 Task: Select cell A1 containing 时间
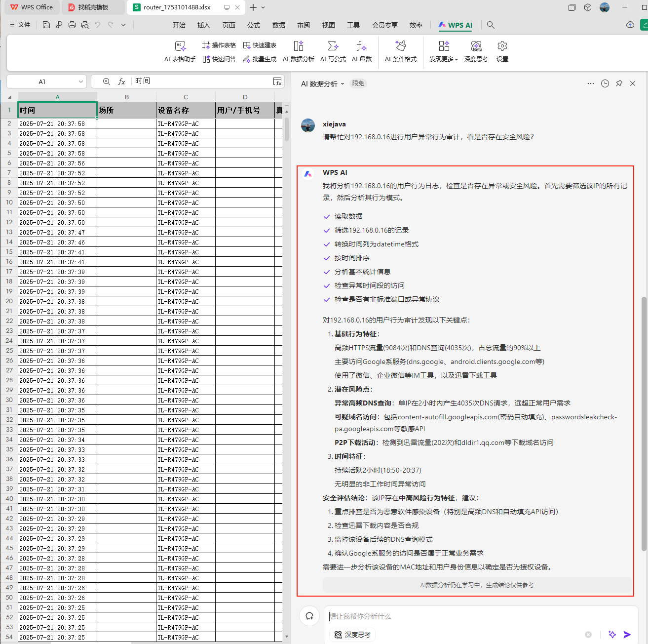click(57, 110)
